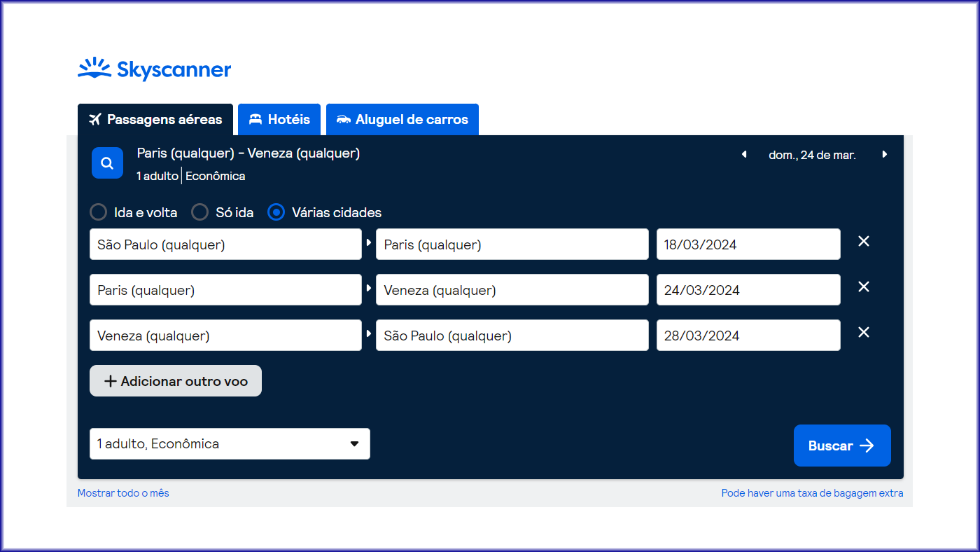Edit first flight origin São Paulo field

point(225,244)
